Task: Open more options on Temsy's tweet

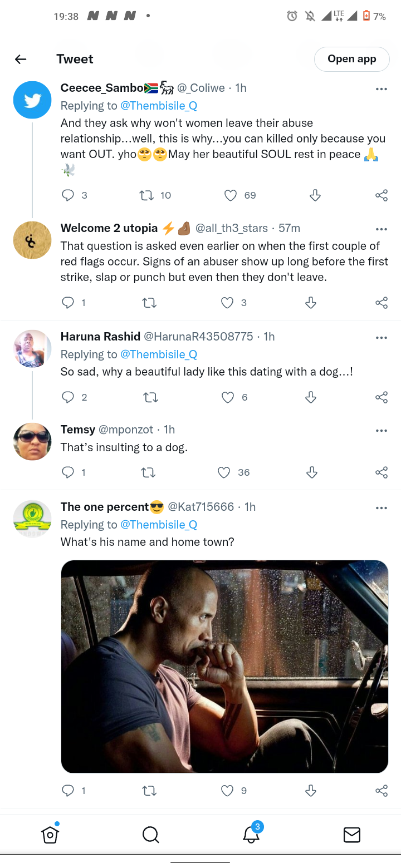Action: point(382,431)
